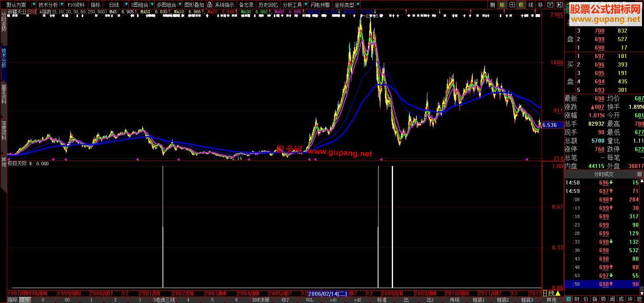
Task: Expand the 2图组合 dropdown arrow
Action: pos(152,5)
